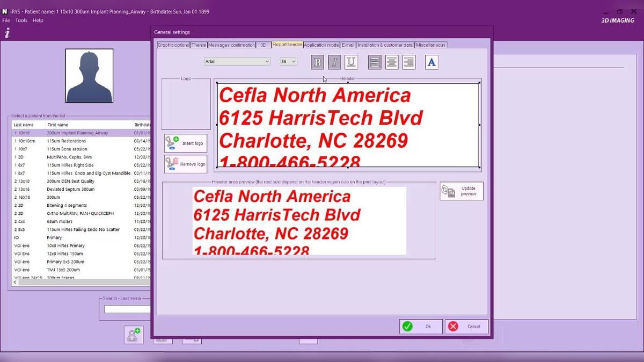The image size is (644, 362).
Task: Select patient 300um Implant Planning_Airway
Action: point(82,133)
